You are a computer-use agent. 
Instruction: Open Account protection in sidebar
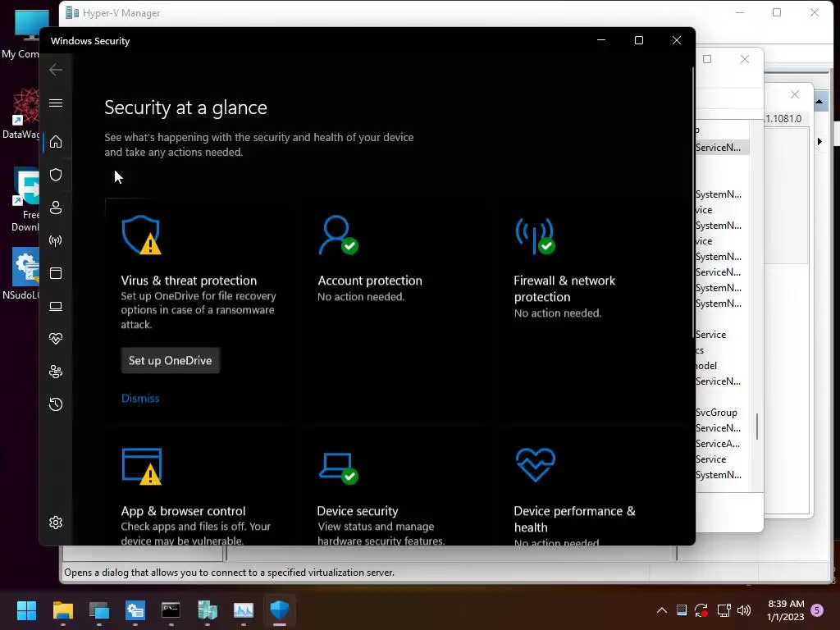(56, 208)
